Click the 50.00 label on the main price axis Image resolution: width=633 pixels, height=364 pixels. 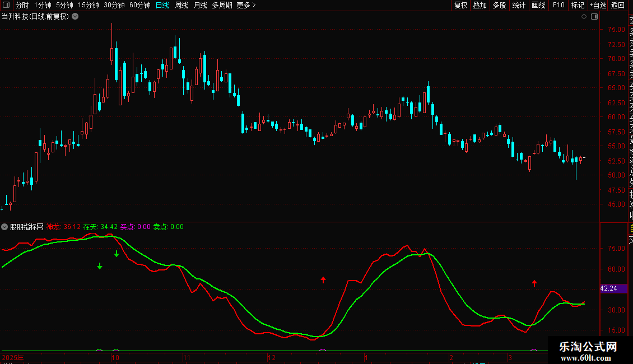616,175
